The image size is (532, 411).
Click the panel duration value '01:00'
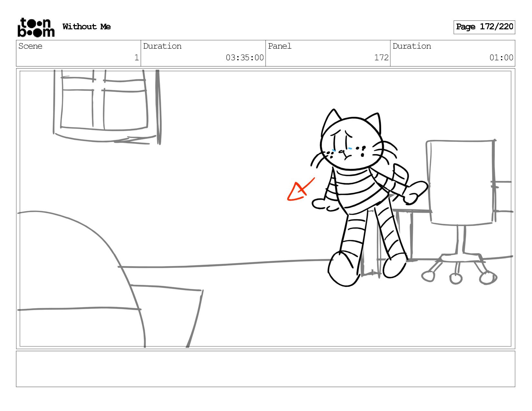(x=501, y=58)
